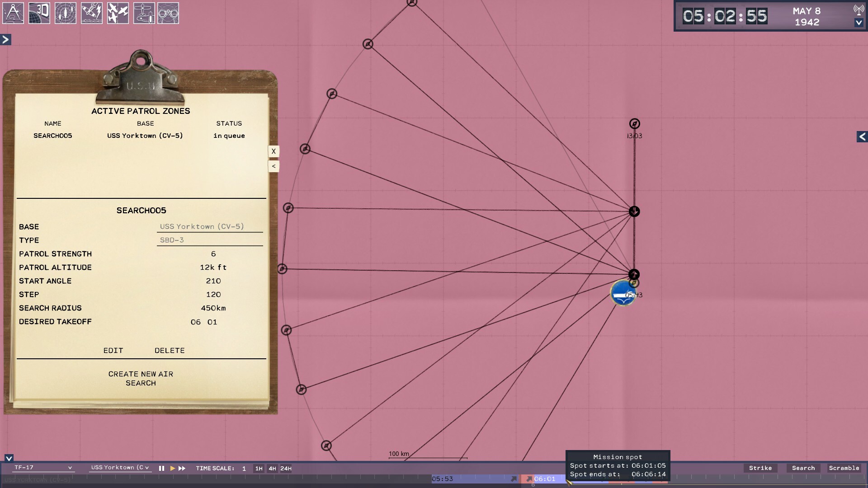Edit the SEARCH005 patrol zone
The width and height of the screenshot is (868, 488).
113,350
